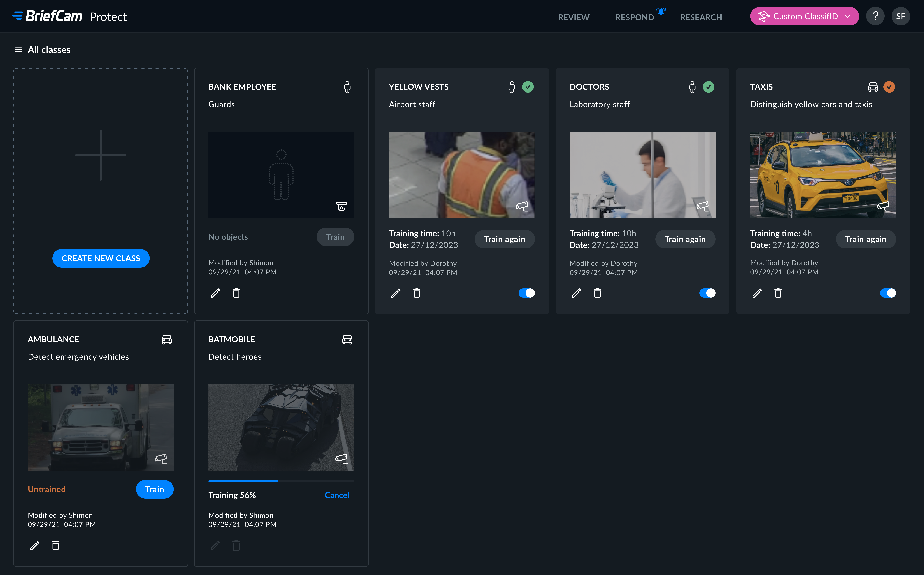The image size is (924, 575).
Task: Click Create New Class button
Action: coord(101,258)
